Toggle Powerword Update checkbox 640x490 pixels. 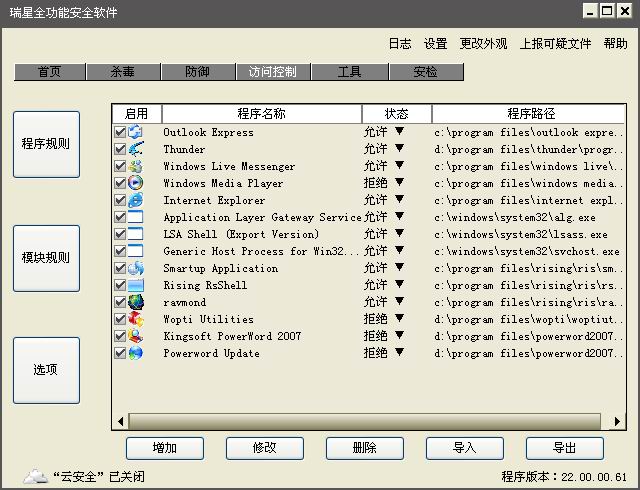(x=120, y=353)
